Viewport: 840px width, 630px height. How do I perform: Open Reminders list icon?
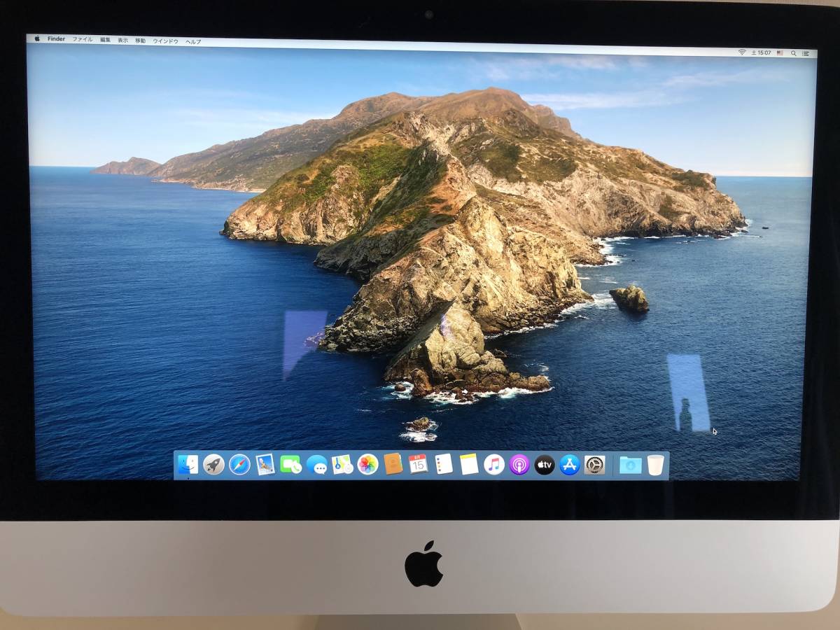pos(444,464)
